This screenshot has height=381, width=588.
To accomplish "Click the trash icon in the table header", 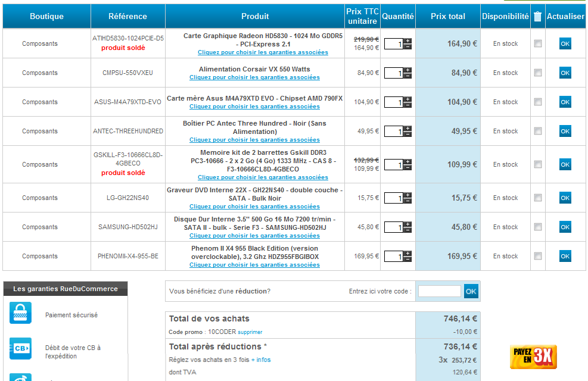I will [538, 17].
